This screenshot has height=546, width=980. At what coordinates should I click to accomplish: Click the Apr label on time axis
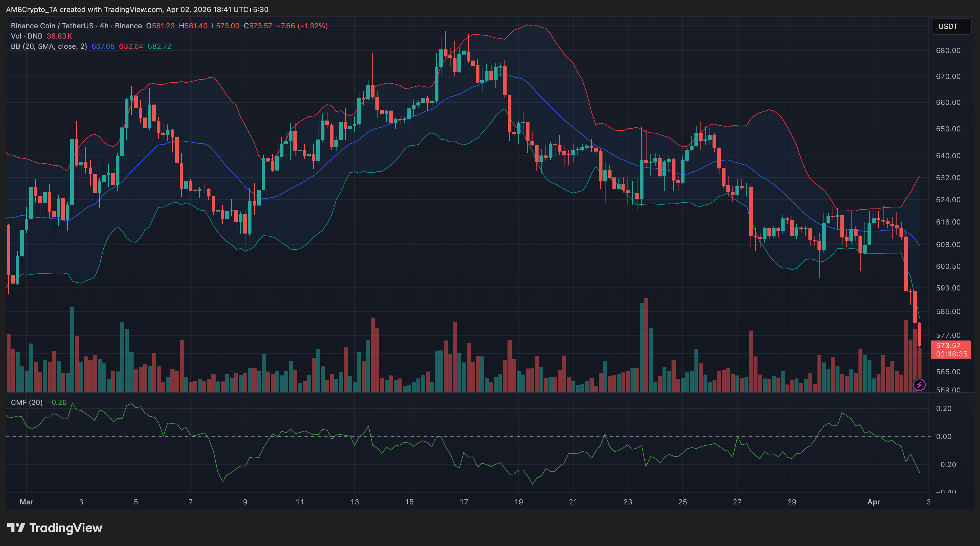pos(874,502)
